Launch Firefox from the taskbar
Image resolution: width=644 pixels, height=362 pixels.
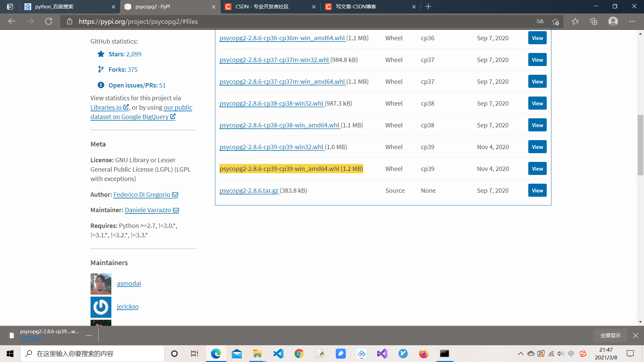click(424, 354)
